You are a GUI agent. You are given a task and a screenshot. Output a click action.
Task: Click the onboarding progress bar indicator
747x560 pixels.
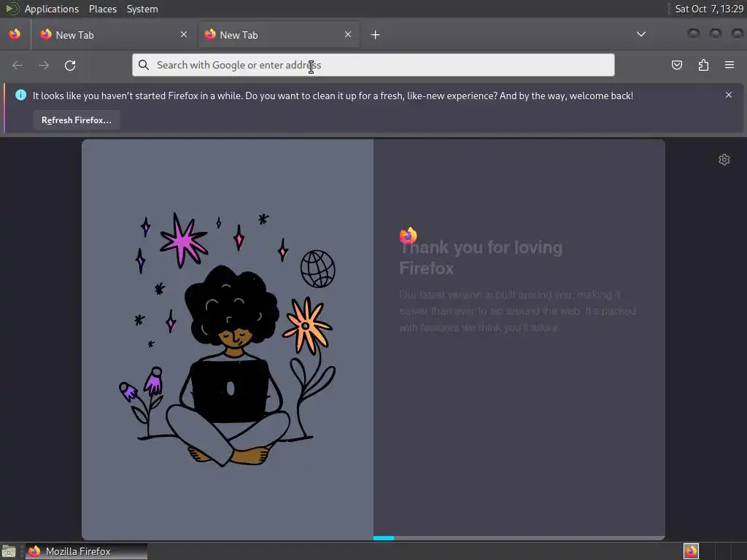click(x=384, y=538)
